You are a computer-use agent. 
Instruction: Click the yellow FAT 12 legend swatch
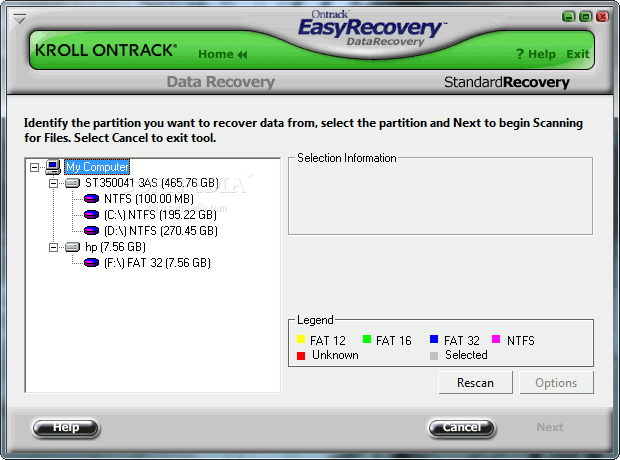click(x=301, y=339)
